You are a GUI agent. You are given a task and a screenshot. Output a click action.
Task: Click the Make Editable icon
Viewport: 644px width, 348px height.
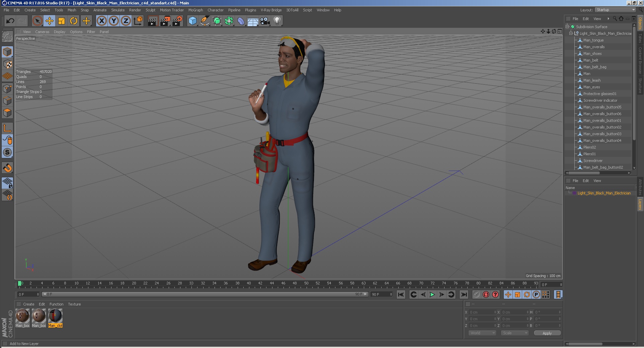point(7,36)
